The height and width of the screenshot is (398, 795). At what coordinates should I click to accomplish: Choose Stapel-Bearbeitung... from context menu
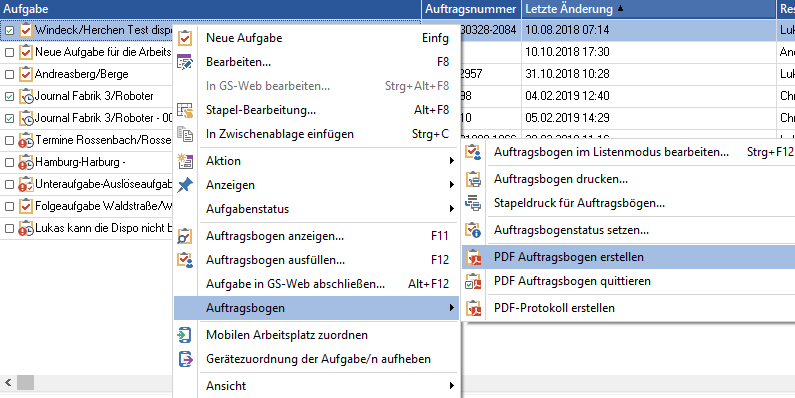316,110
